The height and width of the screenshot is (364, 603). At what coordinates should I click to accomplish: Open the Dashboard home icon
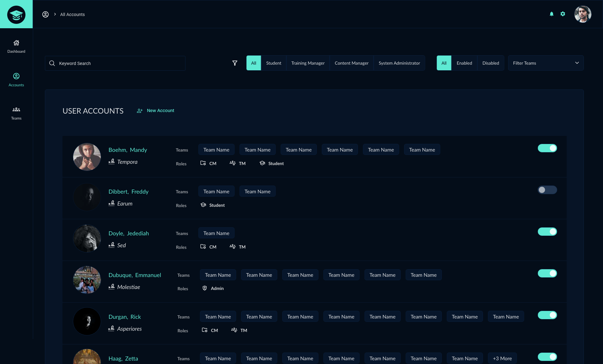point(16,43)
